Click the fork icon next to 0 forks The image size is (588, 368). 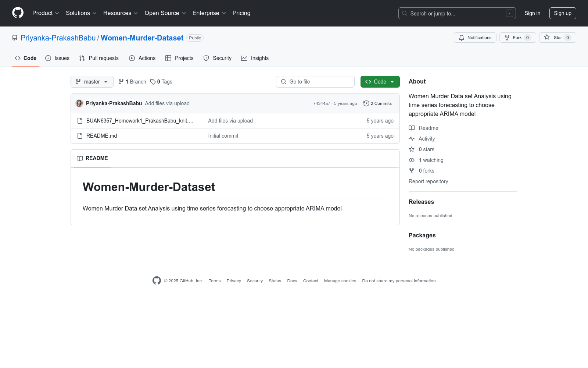[x=412, y=171]
